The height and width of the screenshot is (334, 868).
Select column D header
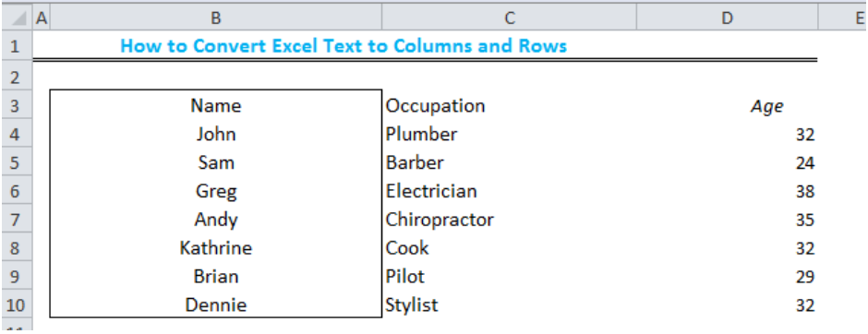[727, 18]
